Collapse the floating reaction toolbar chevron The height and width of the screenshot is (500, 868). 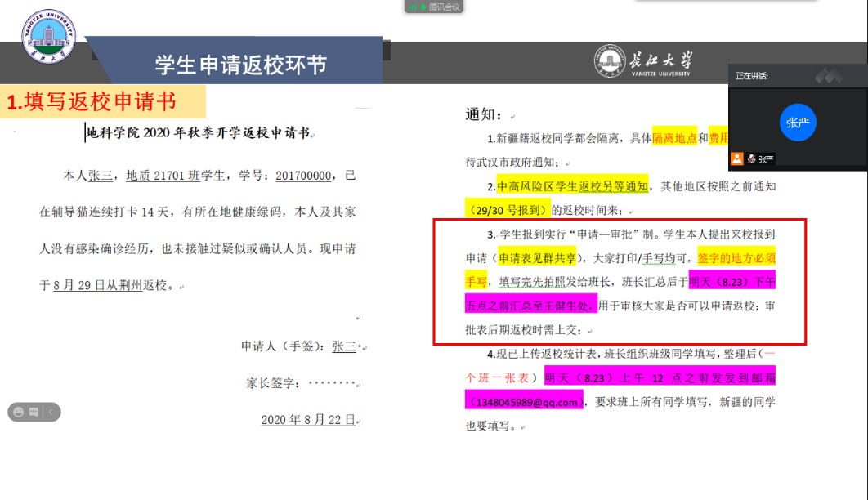51,413
